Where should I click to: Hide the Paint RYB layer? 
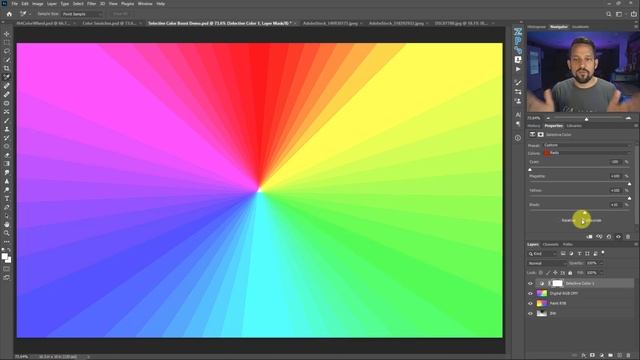point(530,304)
